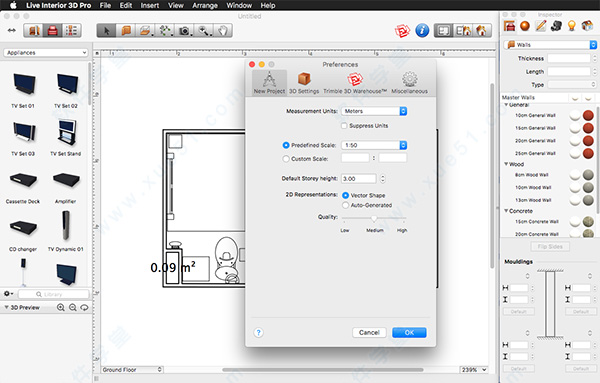
Task: Collapse the 3D Preview section
Action: tap(7, 307)
